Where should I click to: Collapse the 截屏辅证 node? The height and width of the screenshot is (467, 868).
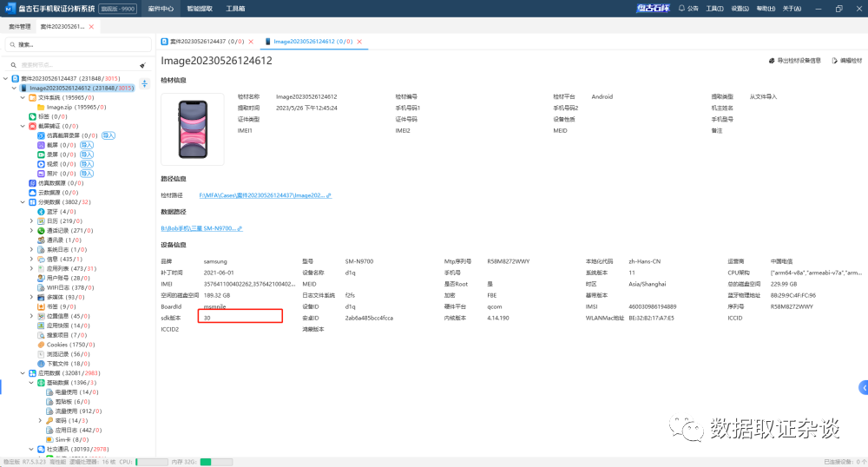23,126
